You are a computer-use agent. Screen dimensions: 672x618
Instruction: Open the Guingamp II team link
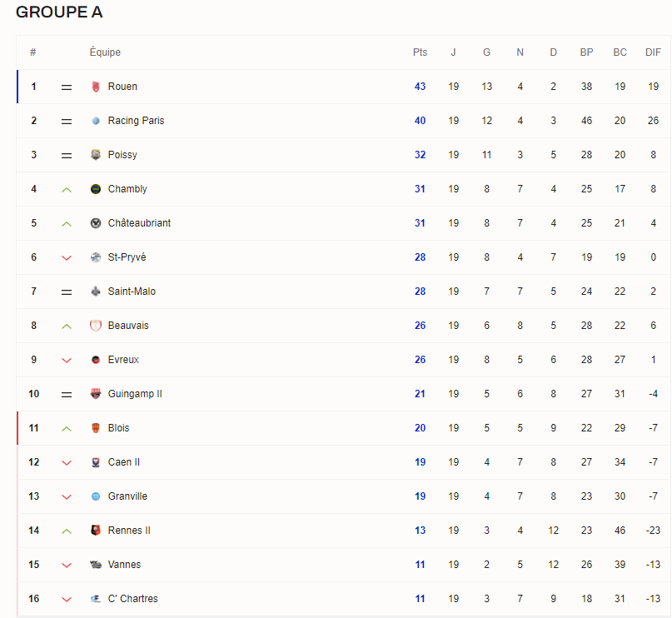135,394
